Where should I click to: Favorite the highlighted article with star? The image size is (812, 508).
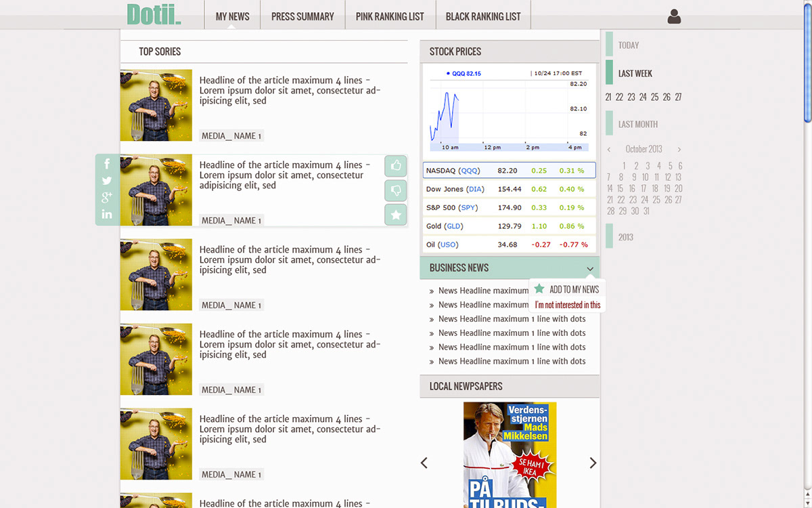pyautogui.click(x=396, y=215)
